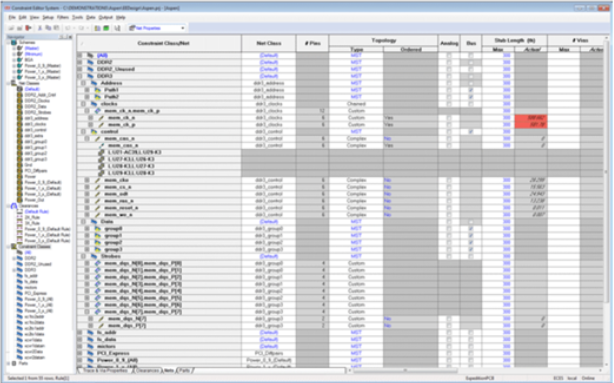Screen dimensions: 614x383
Task: Click the green square toolbar icon
Action: [106, 28]
